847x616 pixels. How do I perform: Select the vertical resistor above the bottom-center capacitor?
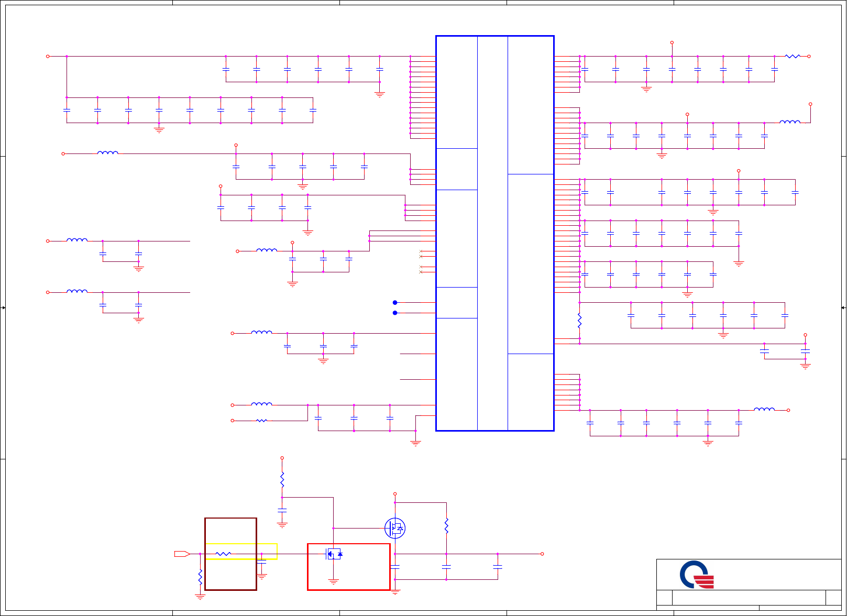[x=282, y=479]
